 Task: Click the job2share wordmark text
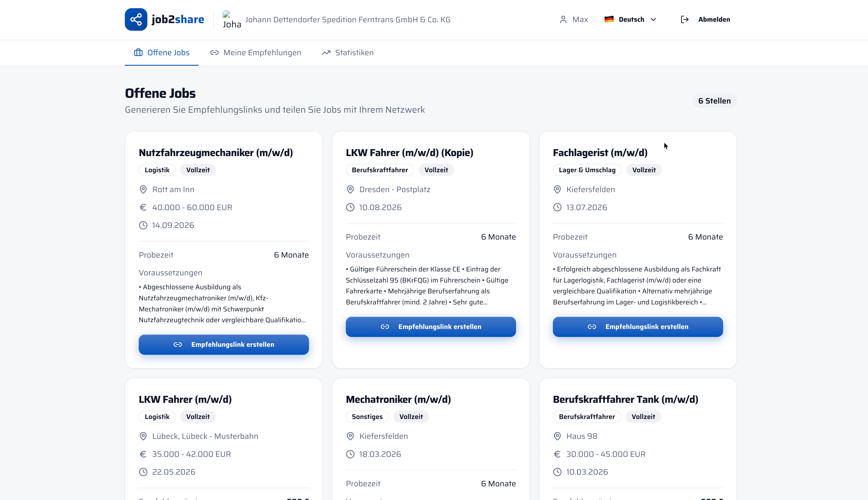coord(178,20)
